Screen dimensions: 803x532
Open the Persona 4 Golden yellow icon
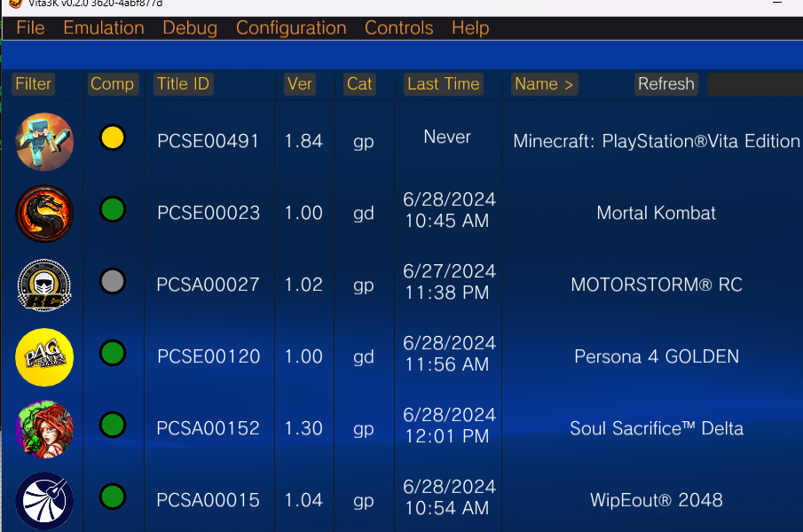pyautogui.click(x=44, y=357)
